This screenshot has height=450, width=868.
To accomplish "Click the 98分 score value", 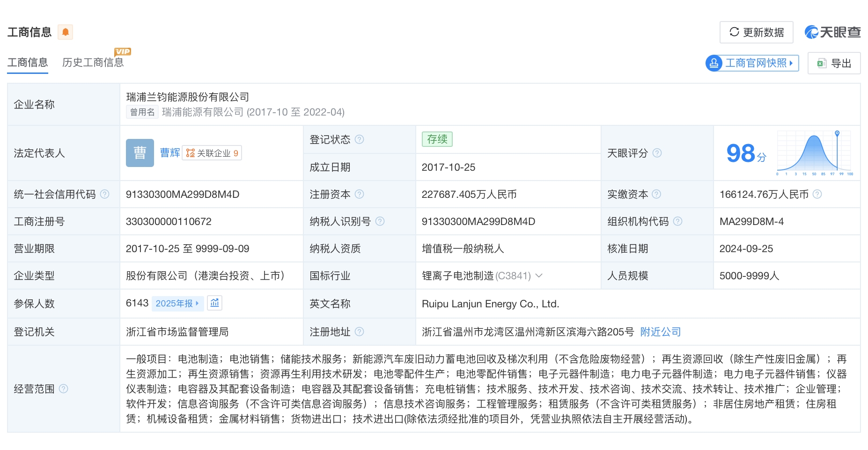I will (746, 153).
